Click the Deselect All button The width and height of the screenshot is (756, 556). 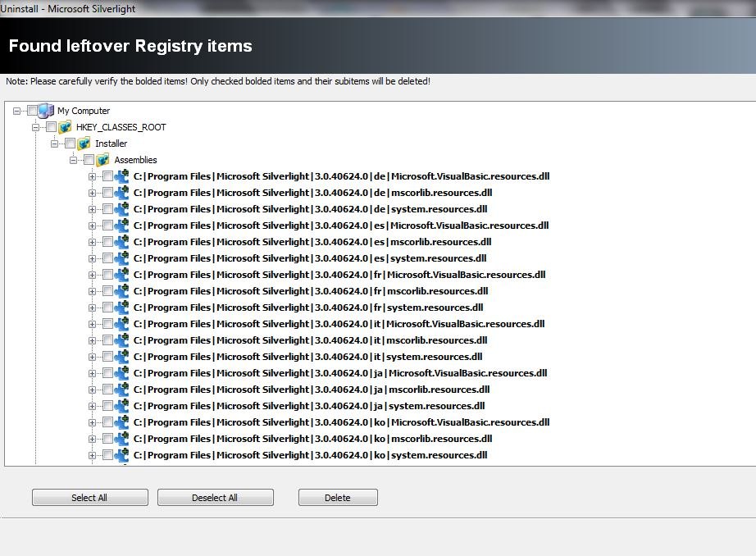(215, 498)
